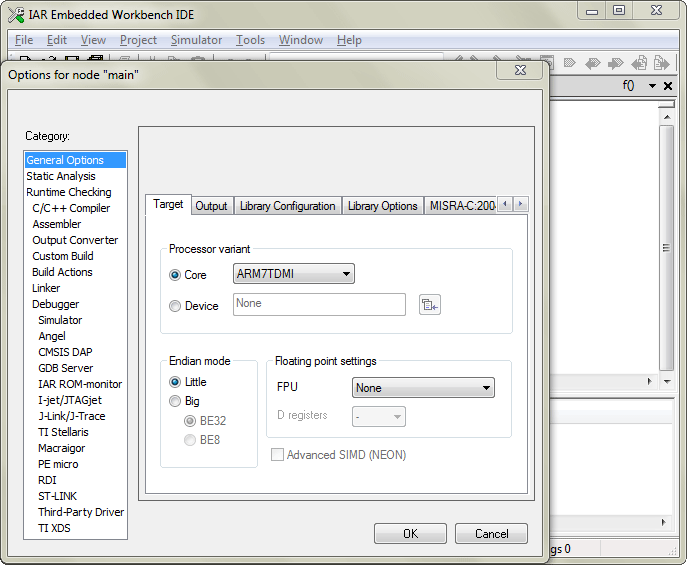Open the Library Options tab
This screenshot has height=565, width=687.
coord(382,206)
